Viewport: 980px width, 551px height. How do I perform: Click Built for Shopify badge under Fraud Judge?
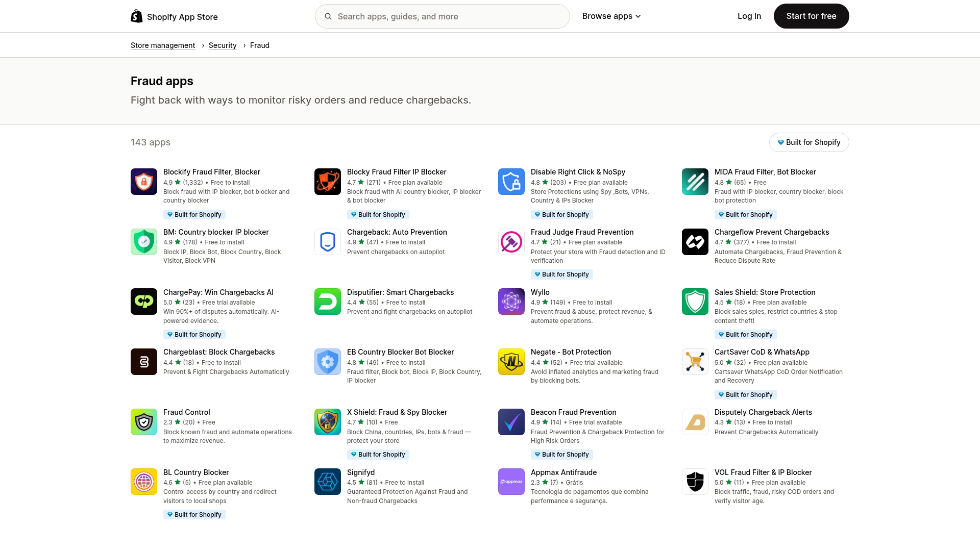(562, 274)
